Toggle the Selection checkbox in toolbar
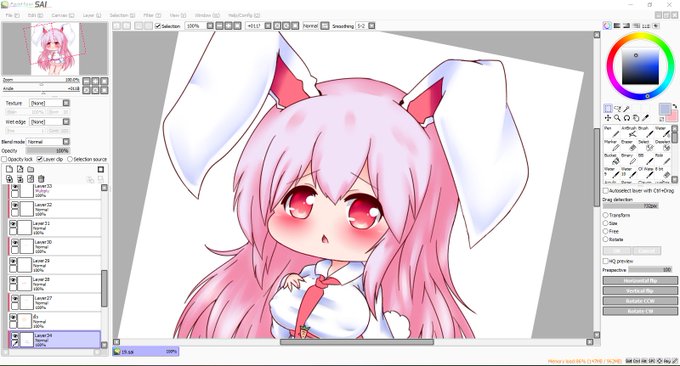This screenshot has height=366, width=680. [158, 26]
